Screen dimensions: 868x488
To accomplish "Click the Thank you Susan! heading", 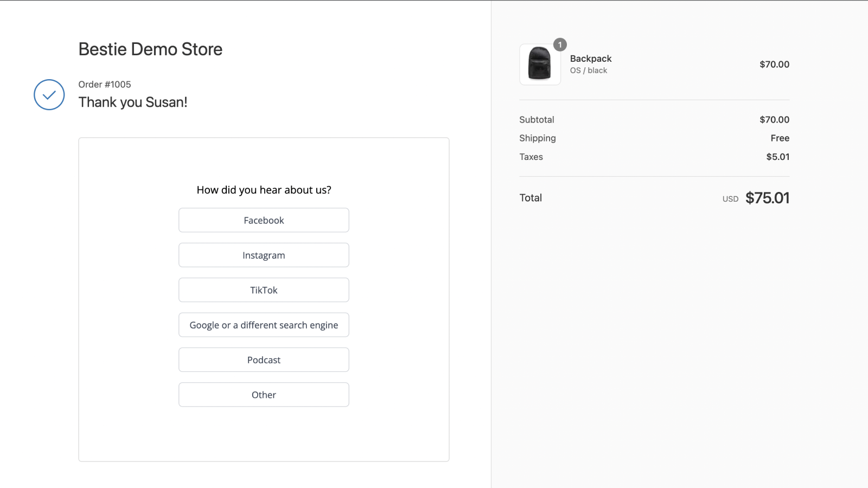I will [x=133, y=102].
